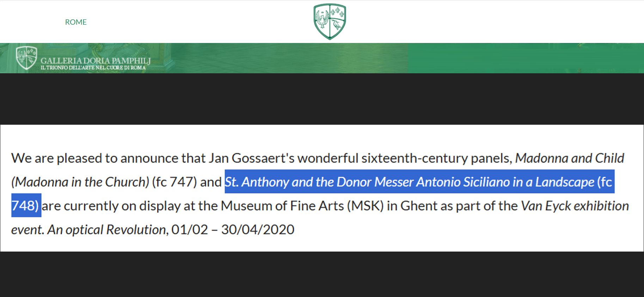Click the '(Madonna in the Church)' text
Image resolution: width=644 pixels, height=297 pixels.
(x=80, y=182)
